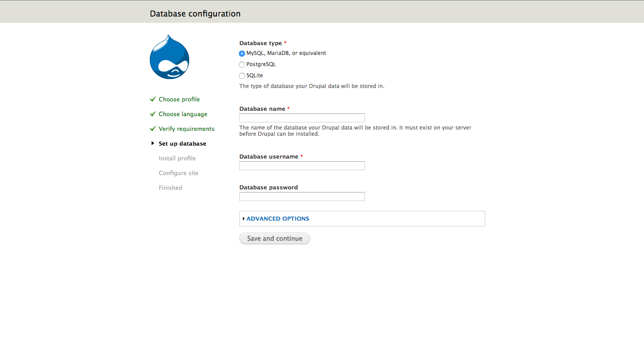
Task: Click the Save and continue button
Action: tap(275, 239)
